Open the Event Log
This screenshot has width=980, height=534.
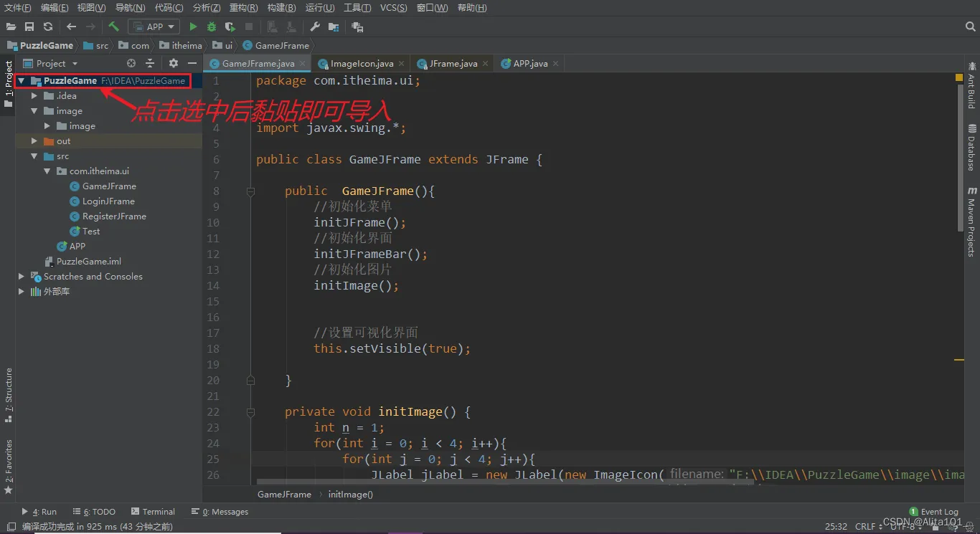(933, 512)
